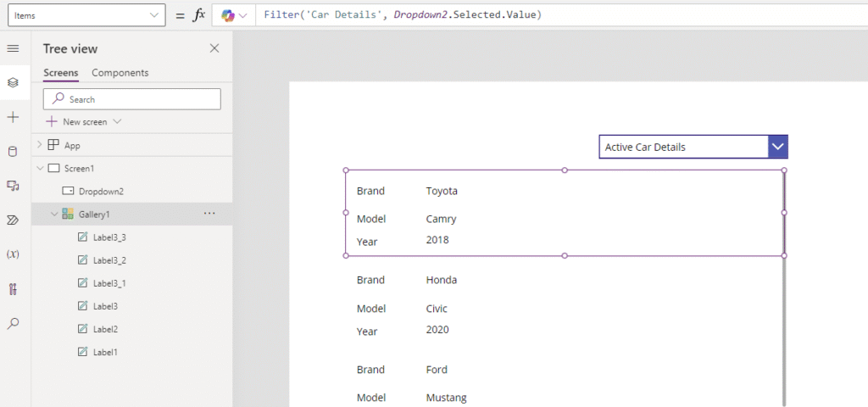Collapse the Gallery1 node

point(54,214)
